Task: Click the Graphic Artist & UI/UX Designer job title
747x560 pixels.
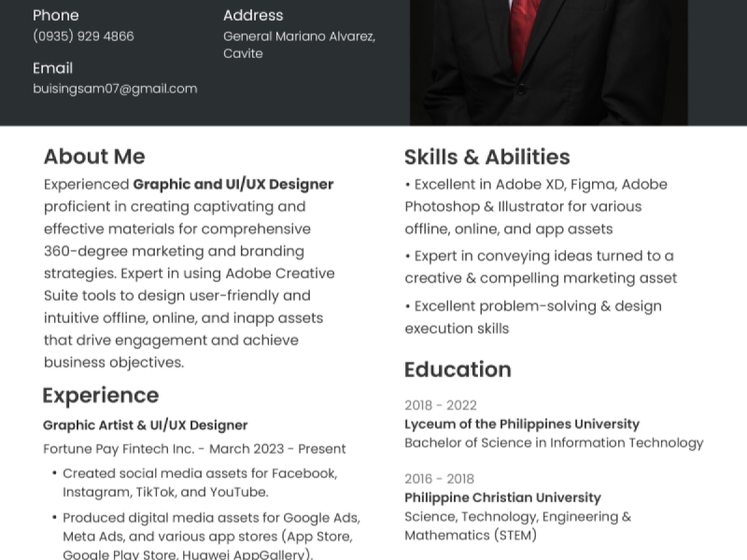Action: click(145, 425)
